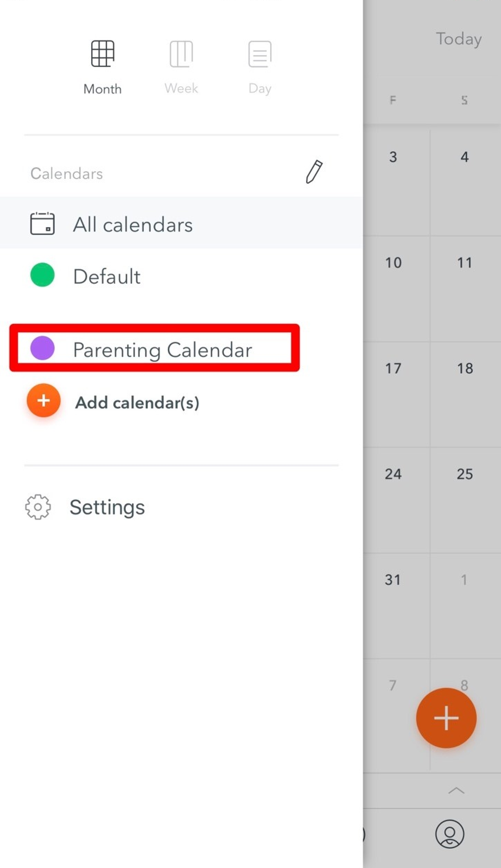Image resolution: width=501 pixels, height=868 pixels.
Task: Open the Settings label
Action: 107,507
